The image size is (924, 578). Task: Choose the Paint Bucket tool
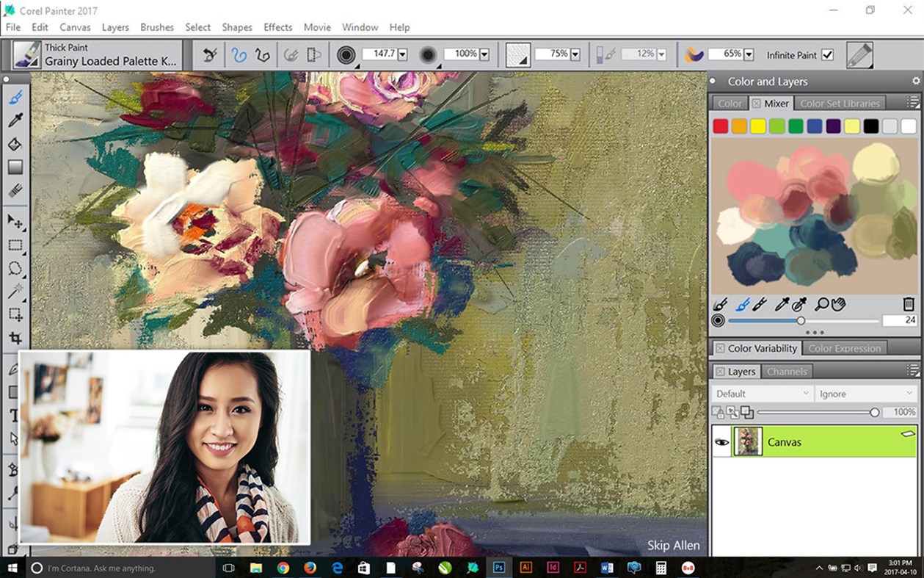point(15,144)
